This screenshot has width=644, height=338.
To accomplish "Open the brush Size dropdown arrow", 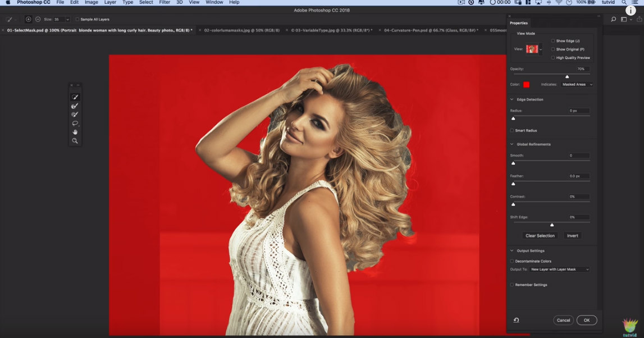I will tap(67, 19).
